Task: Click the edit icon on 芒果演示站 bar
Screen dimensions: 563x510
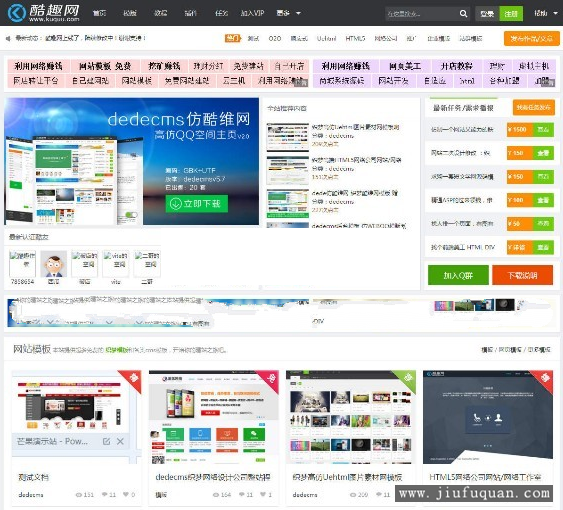Action: click(x=107, y=441)
